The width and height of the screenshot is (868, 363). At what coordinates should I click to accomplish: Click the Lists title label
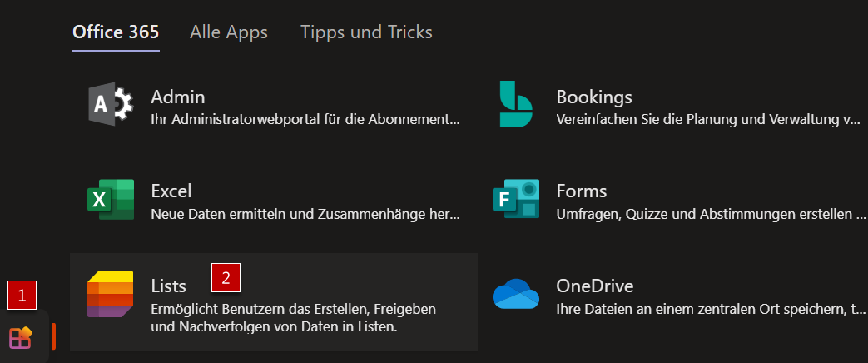tap(168, 286)
